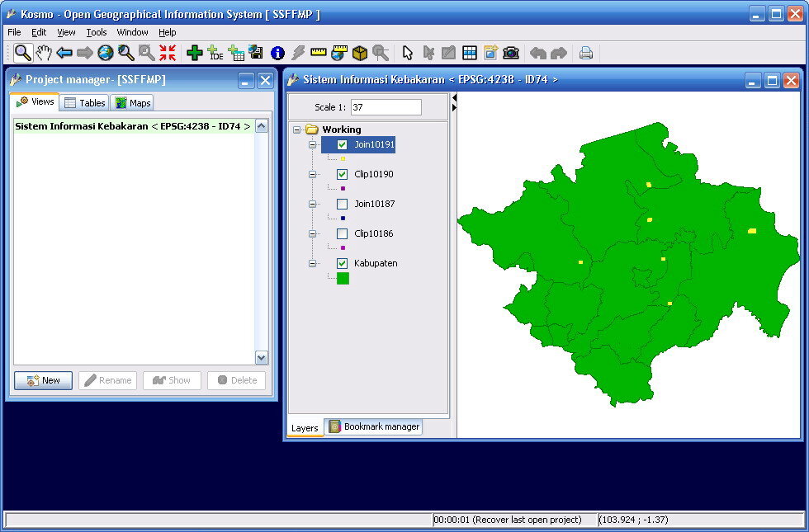The height and width of the screenshot is (532, 809).
Task: Go to previous zoom extent arrow
Action: click(x=64, y=53)
